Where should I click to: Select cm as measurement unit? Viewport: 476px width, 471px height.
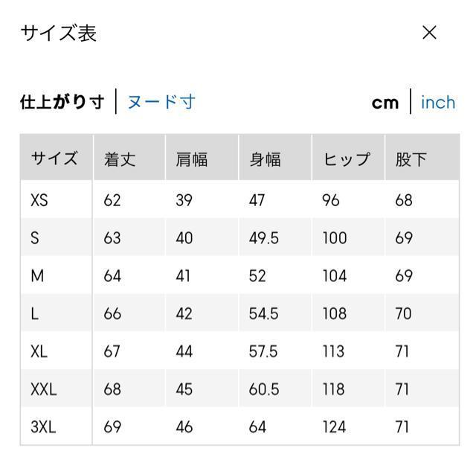[x=385, y=102]
